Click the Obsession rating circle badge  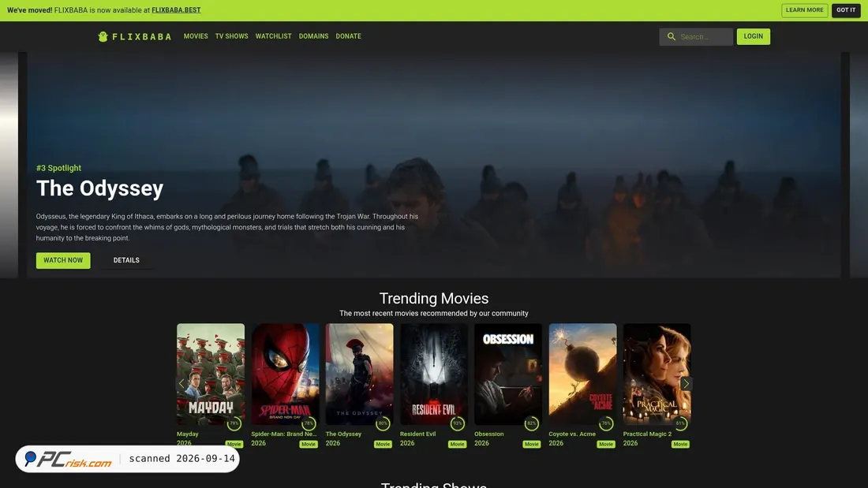click(x=531, y=424)
